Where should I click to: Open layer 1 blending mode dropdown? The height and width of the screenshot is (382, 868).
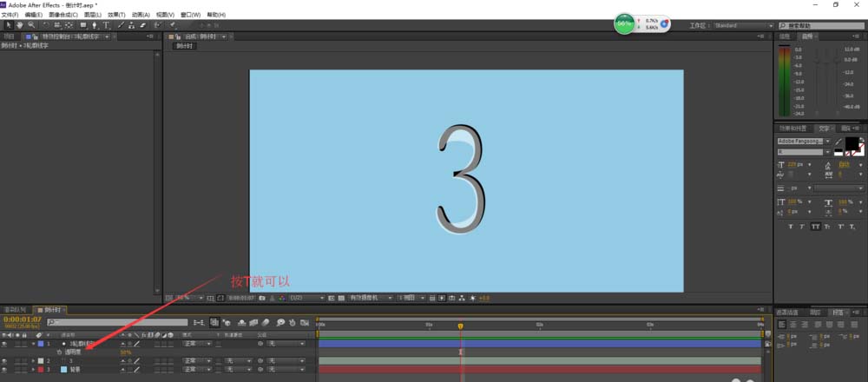pos(197,344)
